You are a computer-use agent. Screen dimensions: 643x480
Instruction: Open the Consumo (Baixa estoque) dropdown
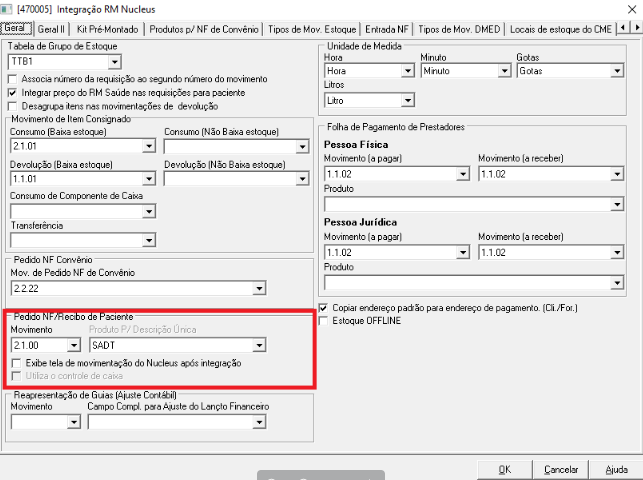(x=149, y=146)
